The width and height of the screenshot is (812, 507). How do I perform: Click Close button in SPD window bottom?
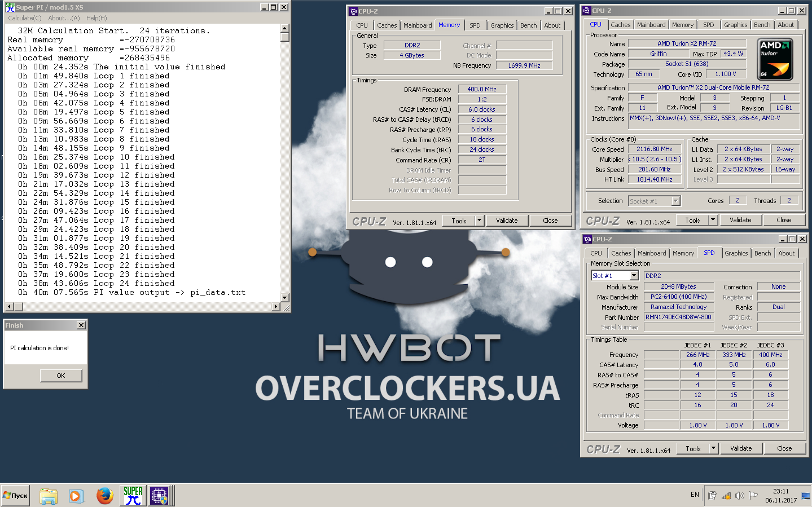click(784, 448)
